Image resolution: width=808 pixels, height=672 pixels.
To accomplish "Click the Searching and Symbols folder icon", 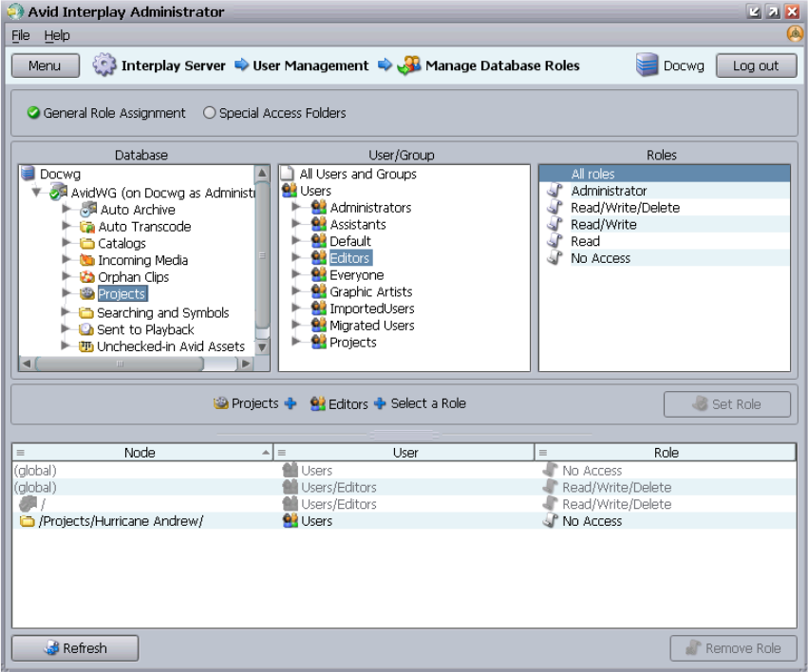I will (x=86, y=312).
